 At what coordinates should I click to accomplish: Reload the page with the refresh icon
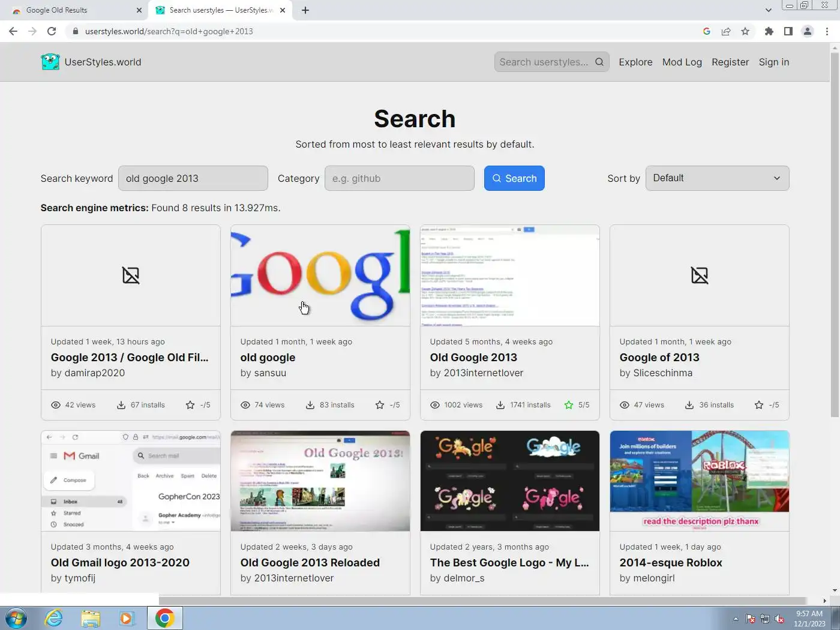click(52, 31)
